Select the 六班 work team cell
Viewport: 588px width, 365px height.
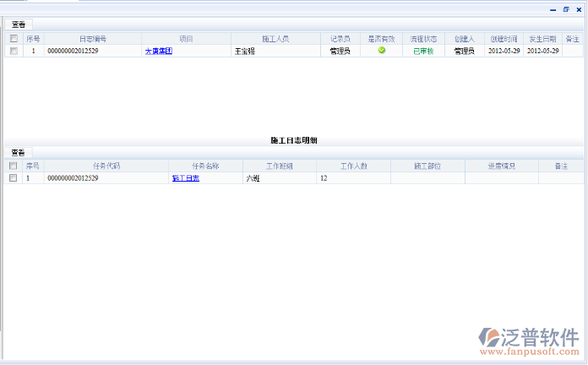point(253,178)
